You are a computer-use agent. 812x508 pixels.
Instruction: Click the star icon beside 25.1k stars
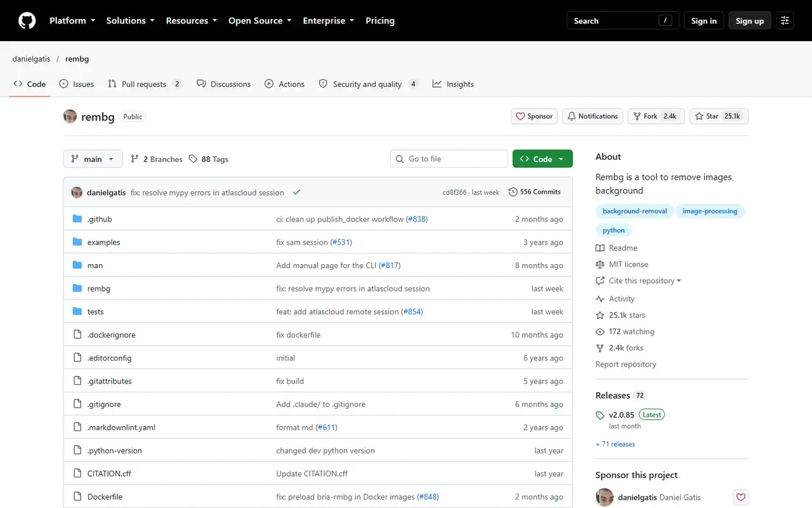pos(600,316)
